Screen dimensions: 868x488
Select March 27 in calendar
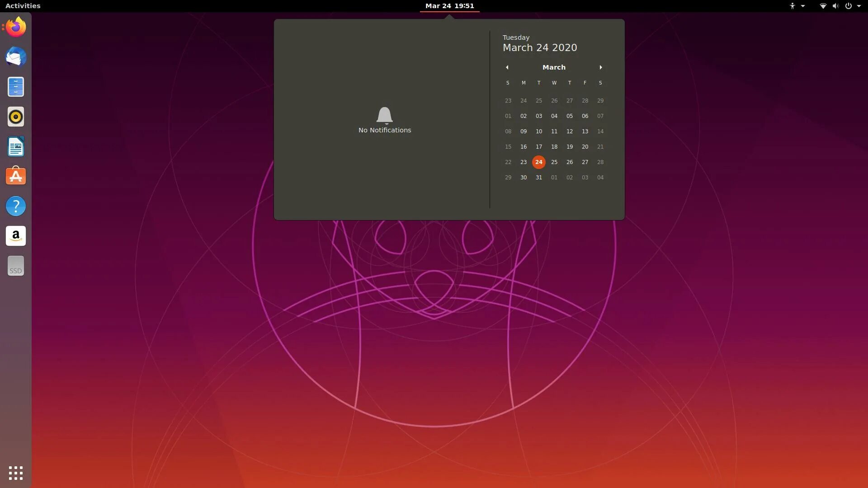tap(585, 162)
